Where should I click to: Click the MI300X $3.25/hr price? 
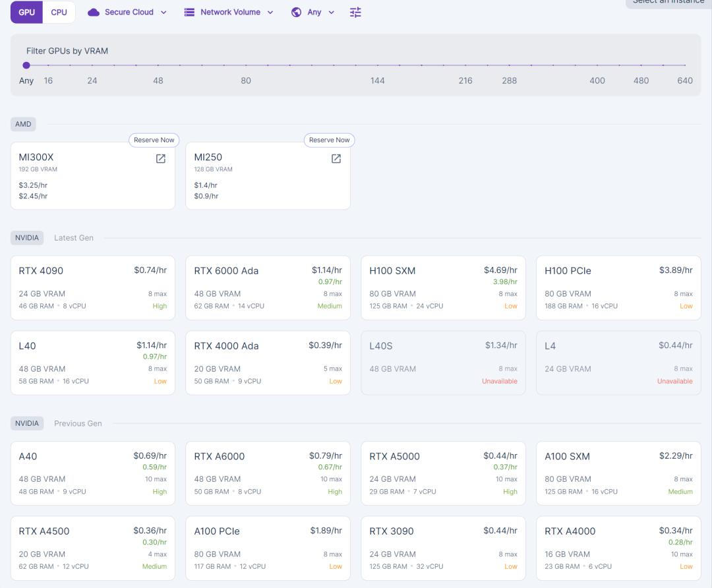pos(33,185)
